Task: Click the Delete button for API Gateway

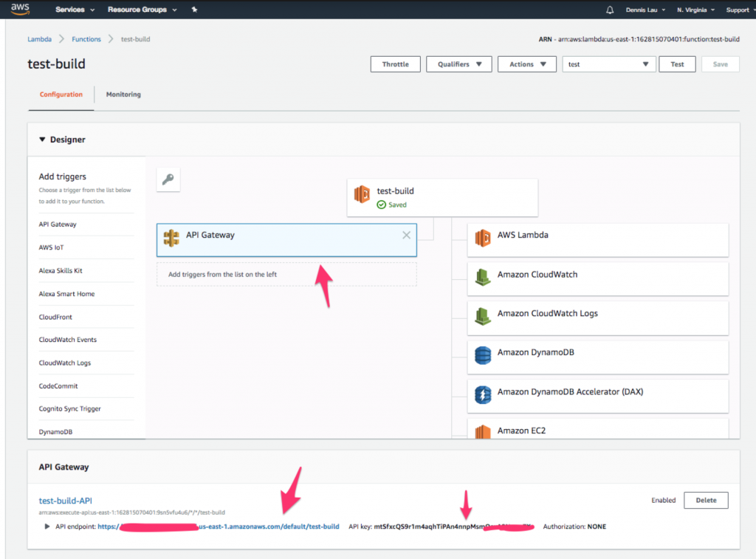Action: [x=705, y=500]
